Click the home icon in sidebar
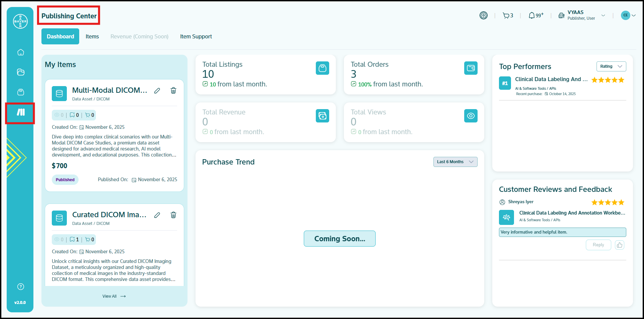The height and width of the screenshot is (319, 644). point(21,52)
